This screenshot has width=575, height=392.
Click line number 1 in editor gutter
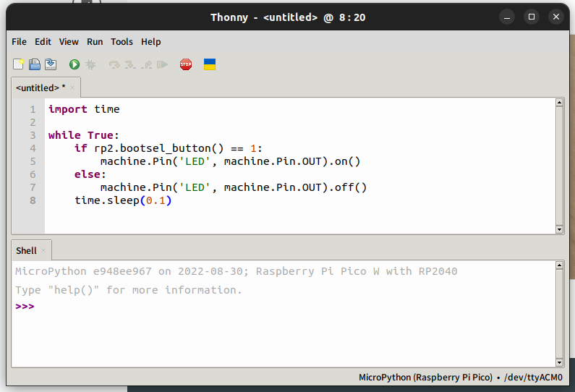click(33, 109)
